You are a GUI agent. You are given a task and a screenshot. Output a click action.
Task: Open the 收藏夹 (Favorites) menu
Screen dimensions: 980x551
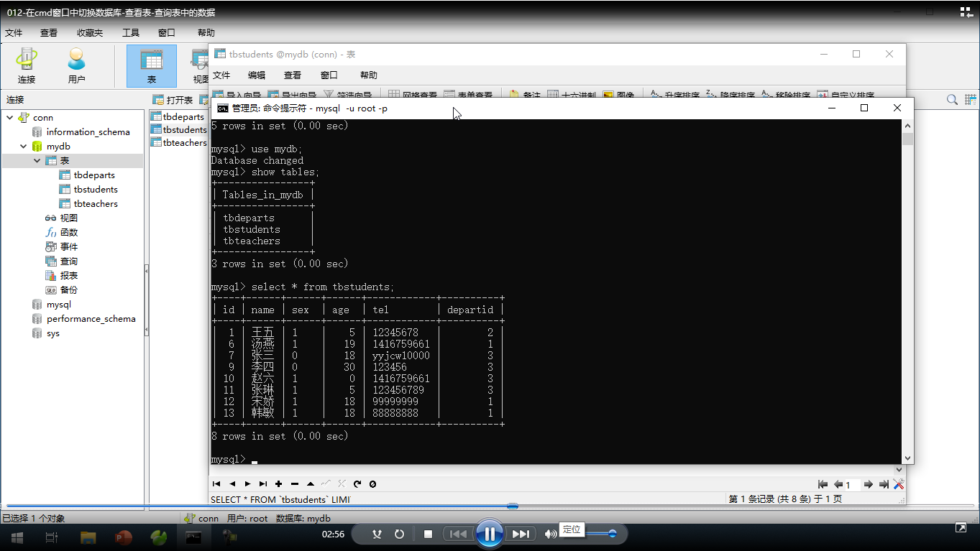pos(90,33)
